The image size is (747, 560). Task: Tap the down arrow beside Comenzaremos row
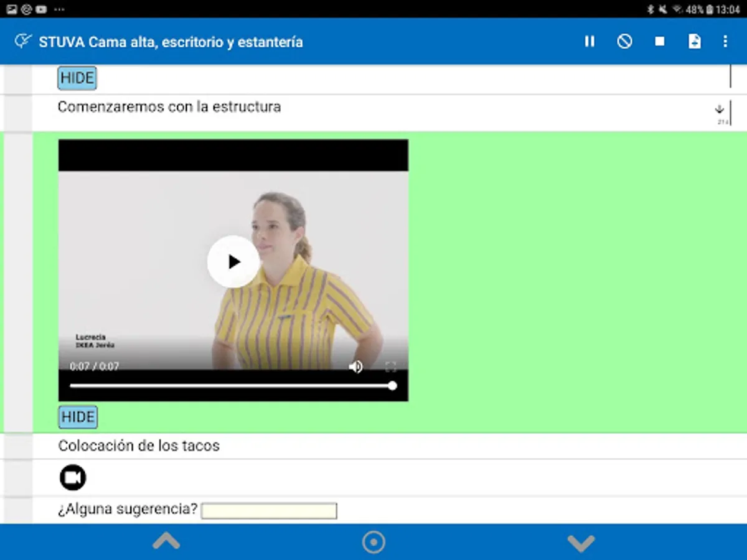[720, 109]
